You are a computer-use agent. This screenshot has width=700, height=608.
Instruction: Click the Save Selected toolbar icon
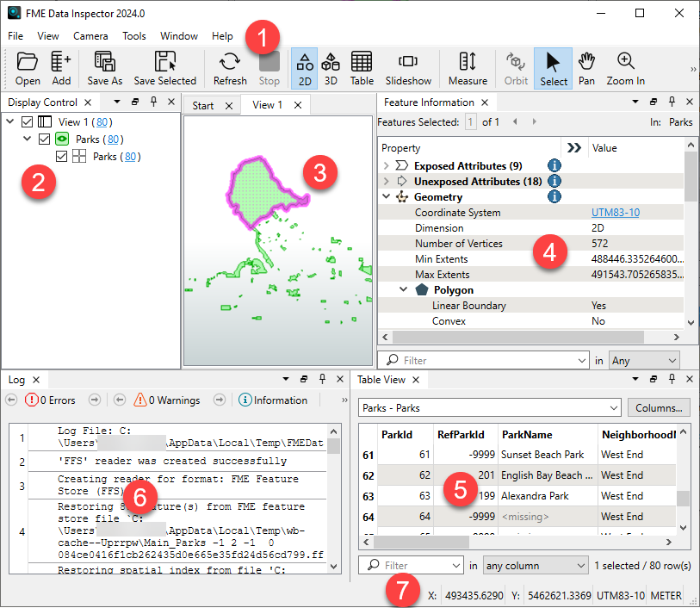pos(164,68)
